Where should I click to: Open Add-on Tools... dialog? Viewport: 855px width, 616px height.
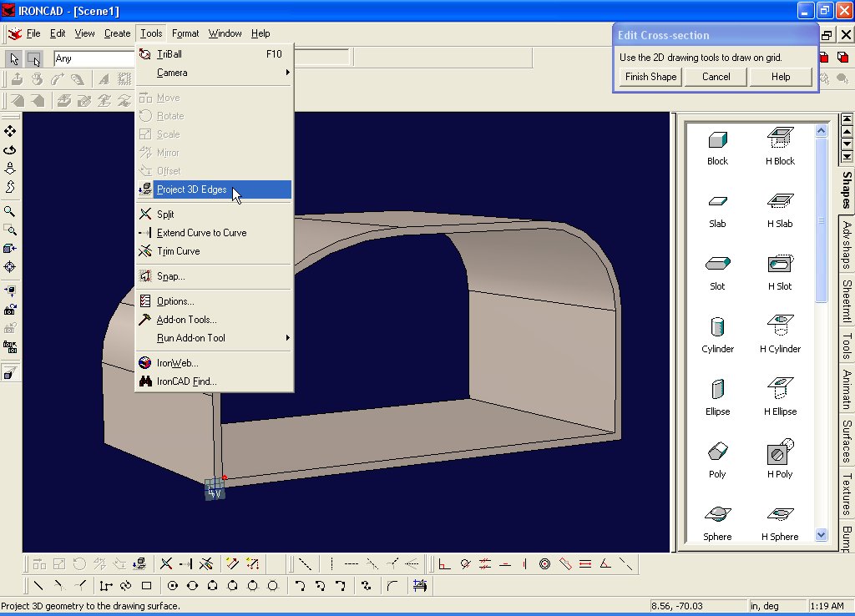pyautogui.click(x=215, y=320)
